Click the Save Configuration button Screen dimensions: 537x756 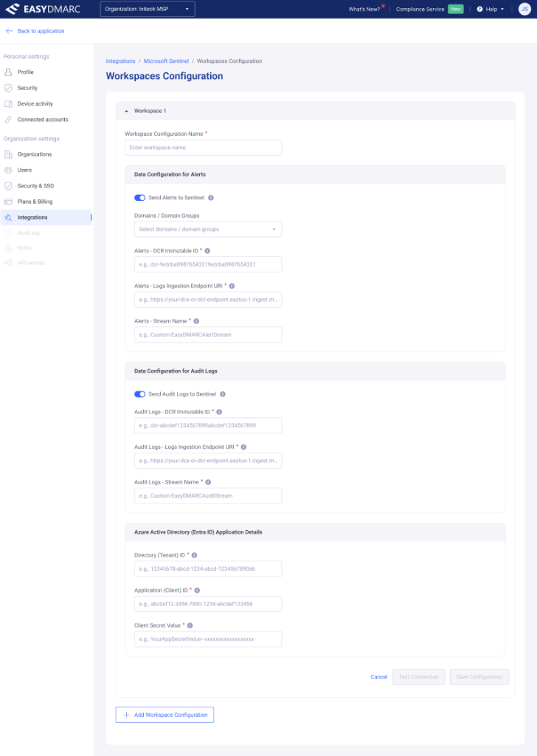pyautogui.click(x=479, y=677)
